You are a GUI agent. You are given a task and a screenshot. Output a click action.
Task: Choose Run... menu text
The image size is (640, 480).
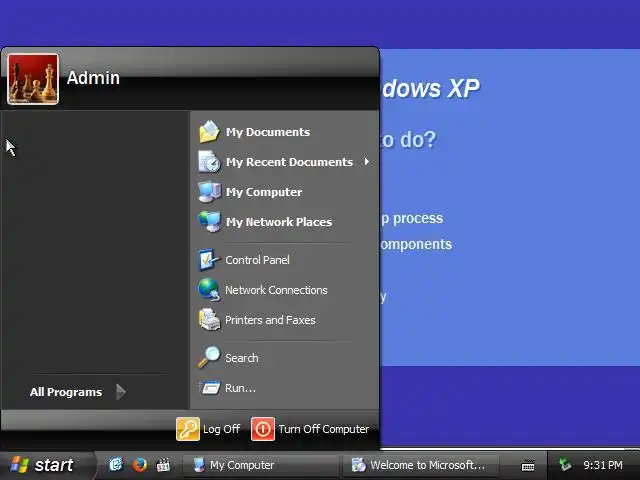(240, 388)
